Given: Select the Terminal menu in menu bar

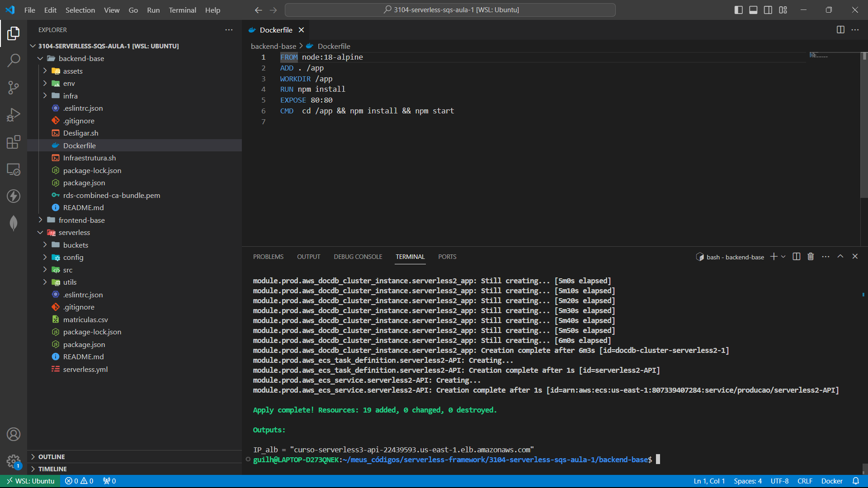Looking at the screenshot, I should [182, 10].
